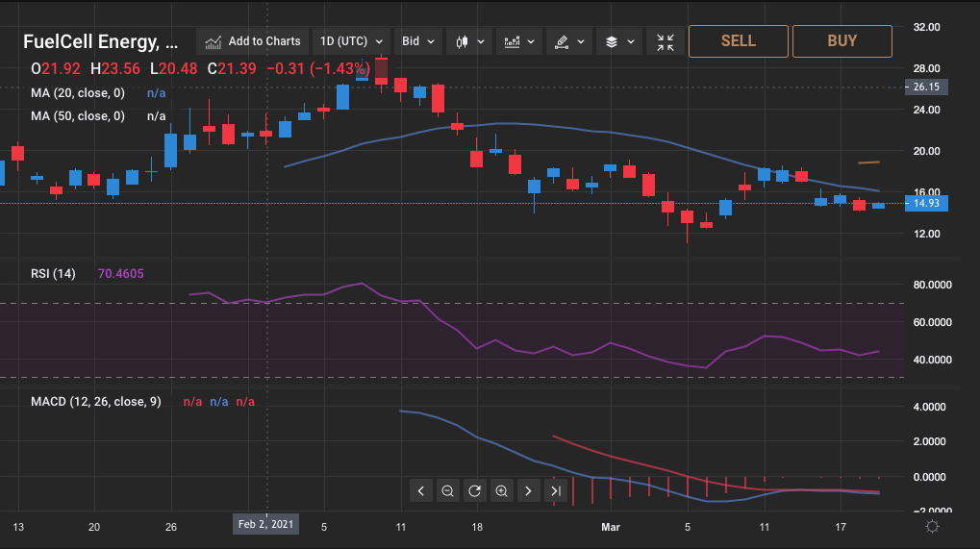Open the 1D (UTC) timeframe dropdown
This screenshot has width=980, height=549.
click(351, 41)
